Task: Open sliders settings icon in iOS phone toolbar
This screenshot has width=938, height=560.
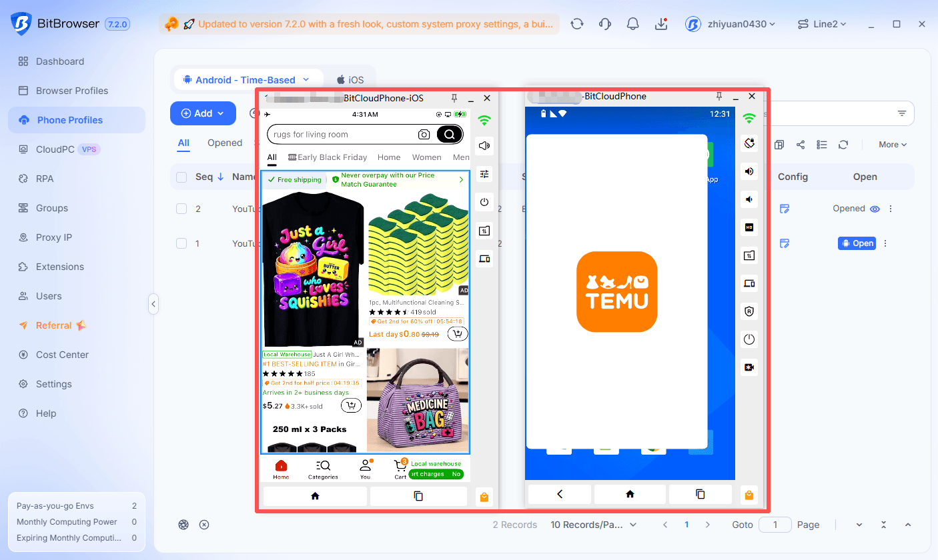Action: [485, 174]
